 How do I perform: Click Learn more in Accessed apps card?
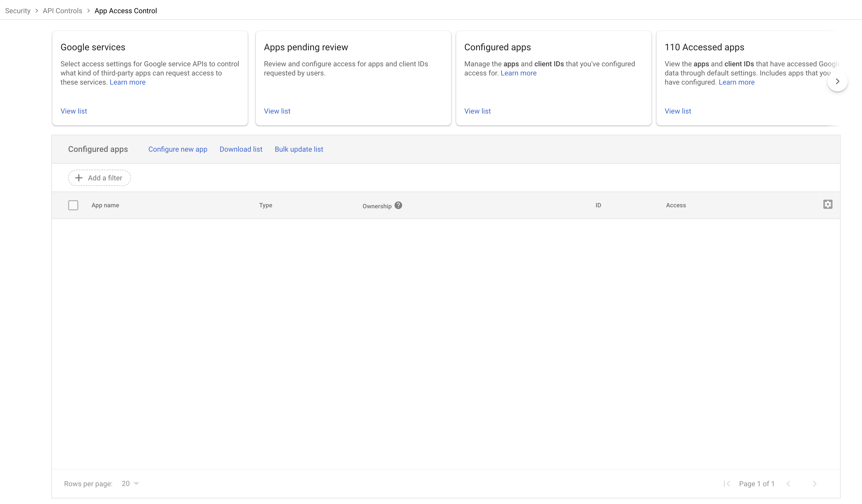(736, 82)
